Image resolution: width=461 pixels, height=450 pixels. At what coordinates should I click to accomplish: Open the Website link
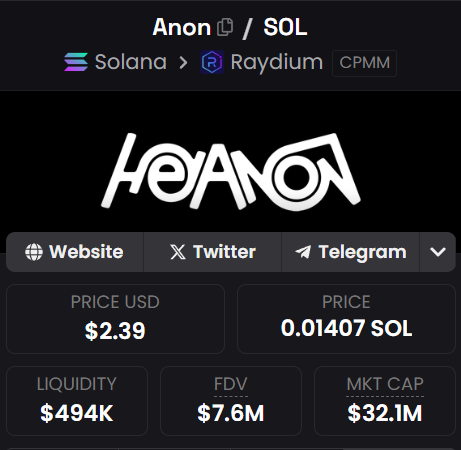(75, 252)
